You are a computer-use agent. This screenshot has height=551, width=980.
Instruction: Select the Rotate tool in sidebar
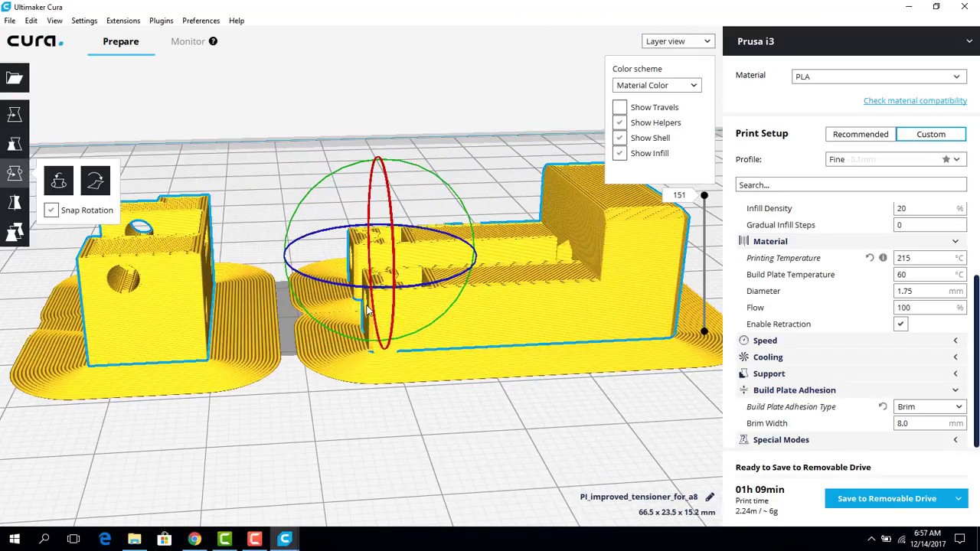pos(15,173)
